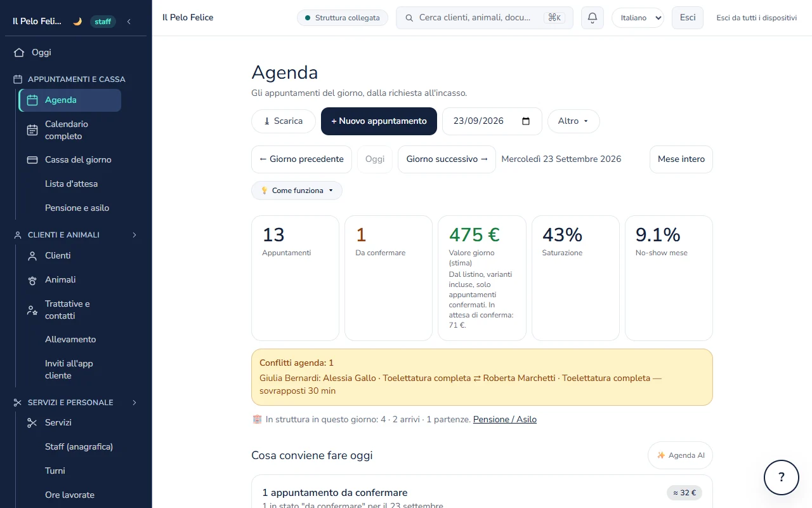
Task: Click the Servizi e personale section icon
Action: click(x=18, y=403)
